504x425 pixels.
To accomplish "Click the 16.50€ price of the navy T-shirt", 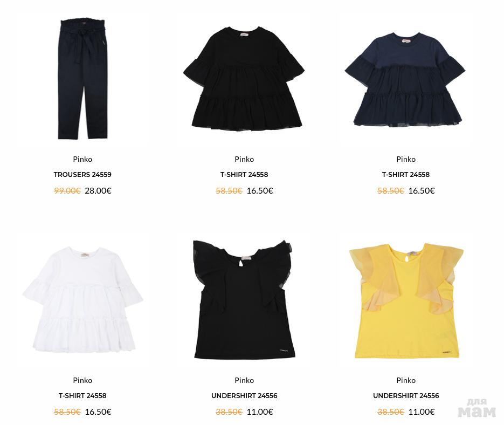I will coord(422,190).
